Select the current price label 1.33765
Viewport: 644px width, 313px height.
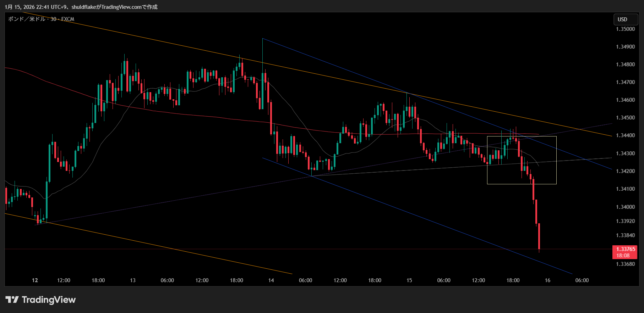click(626, 249)
